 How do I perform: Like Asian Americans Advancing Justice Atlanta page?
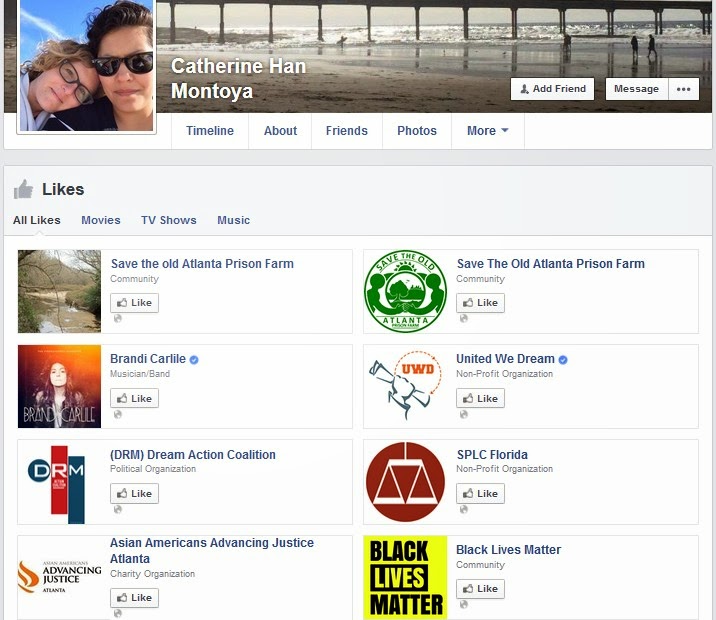click(x=134, y=598)
